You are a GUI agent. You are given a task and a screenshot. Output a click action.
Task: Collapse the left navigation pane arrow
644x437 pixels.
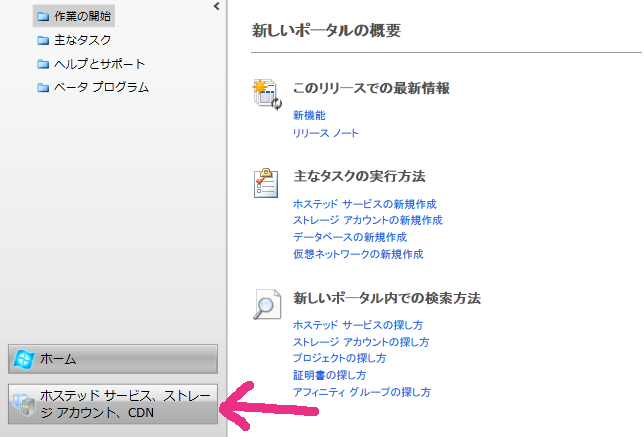tap(216, 6)
